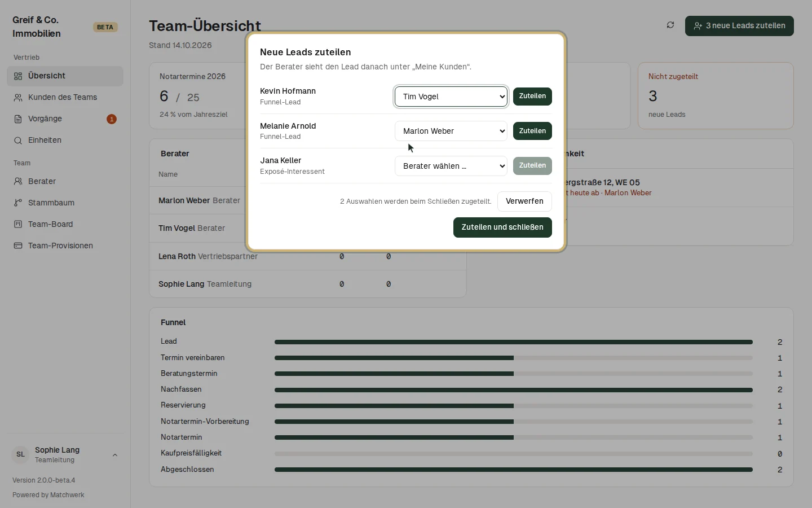Click the Sophie Lang Teamleitung table row
The image size is (812, 508).
click(x=308, y=284)
